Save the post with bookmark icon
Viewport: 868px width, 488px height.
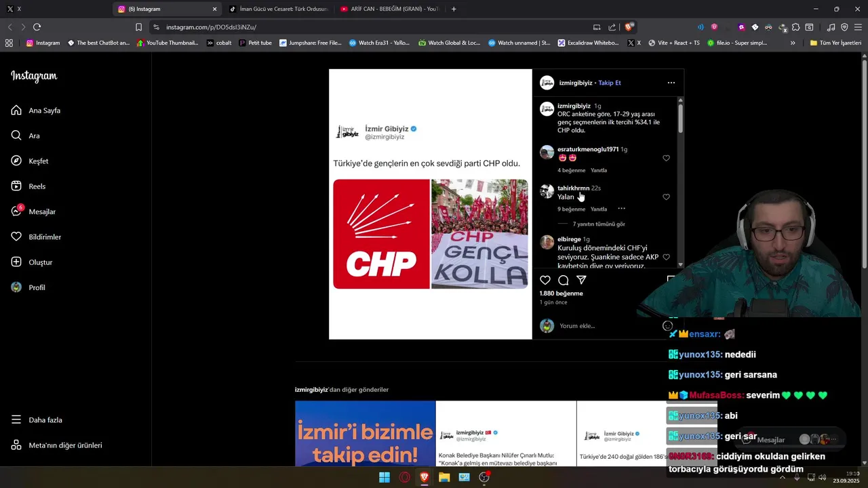point(671,280)
